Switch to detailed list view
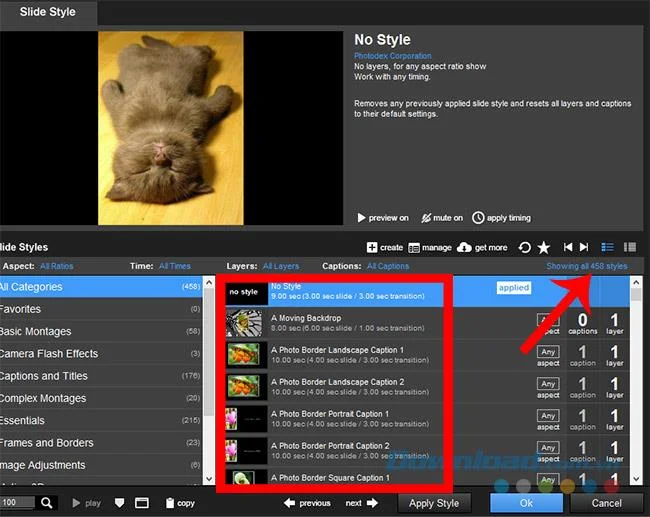Screen dimensions: 650x517 point(608,247)
